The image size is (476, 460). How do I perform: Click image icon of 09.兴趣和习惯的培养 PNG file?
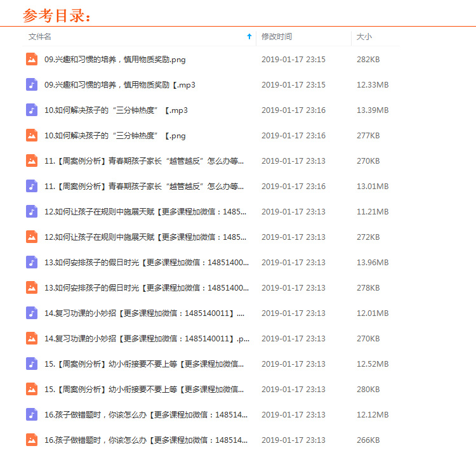[32, 59]
